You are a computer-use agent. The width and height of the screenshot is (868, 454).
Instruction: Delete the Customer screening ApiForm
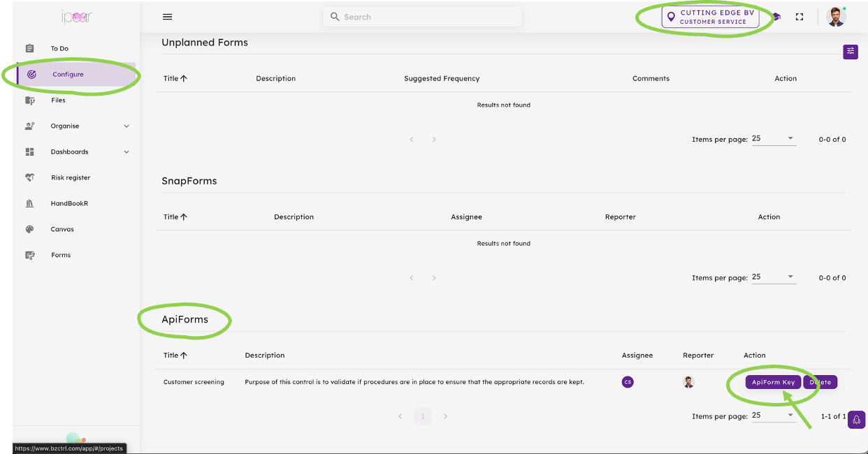(820, 382)
